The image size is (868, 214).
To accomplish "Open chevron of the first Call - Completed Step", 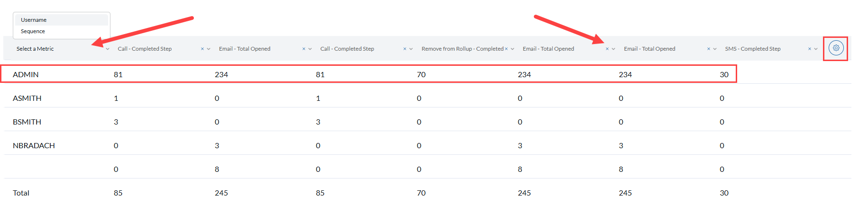I will (209, 49).
